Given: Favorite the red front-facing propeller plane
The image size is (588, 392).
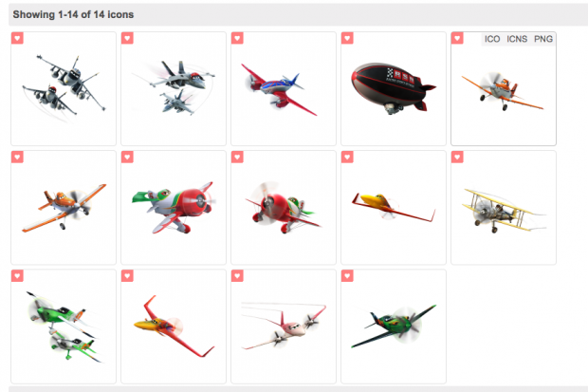Looking at the screenshot, I should coord(237,157).
